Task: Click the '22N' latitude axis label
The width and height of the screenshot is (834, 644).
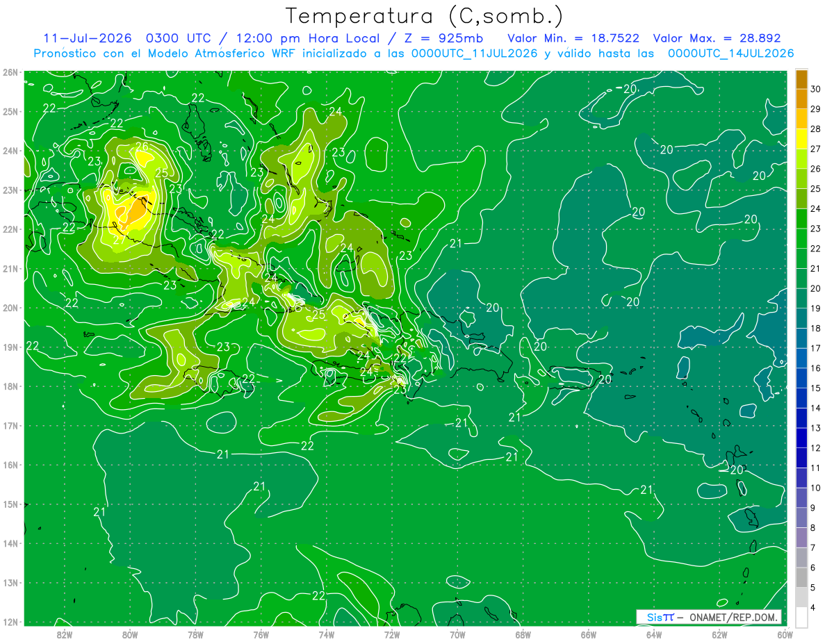Action: point(10,229)
